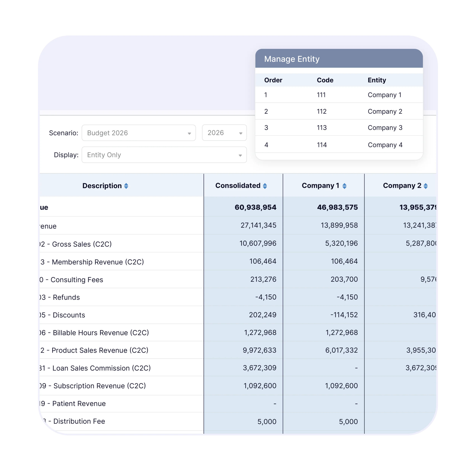Click the Consulting Fees row
This screenshot has height=476, width=476.
pos(77,280)
